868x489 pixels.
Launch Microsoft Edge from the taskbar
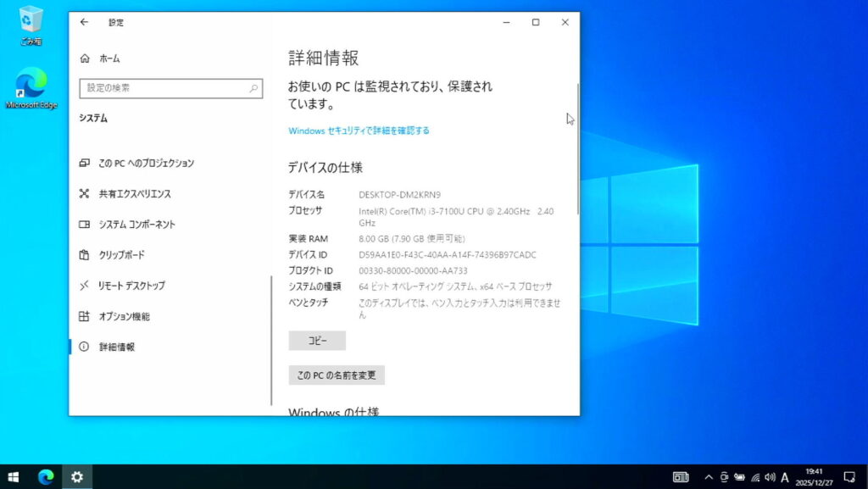point(46,477)
